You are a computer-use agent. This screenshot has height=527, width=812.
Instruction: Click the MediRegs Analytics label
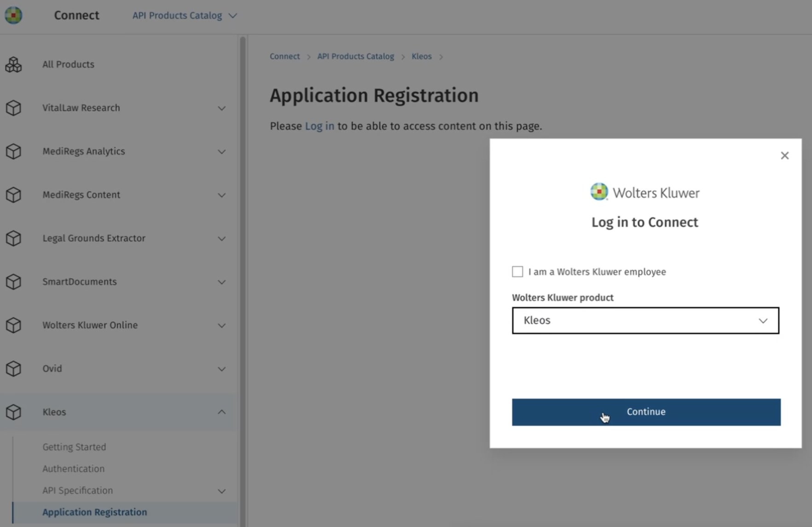coord(84,151)
